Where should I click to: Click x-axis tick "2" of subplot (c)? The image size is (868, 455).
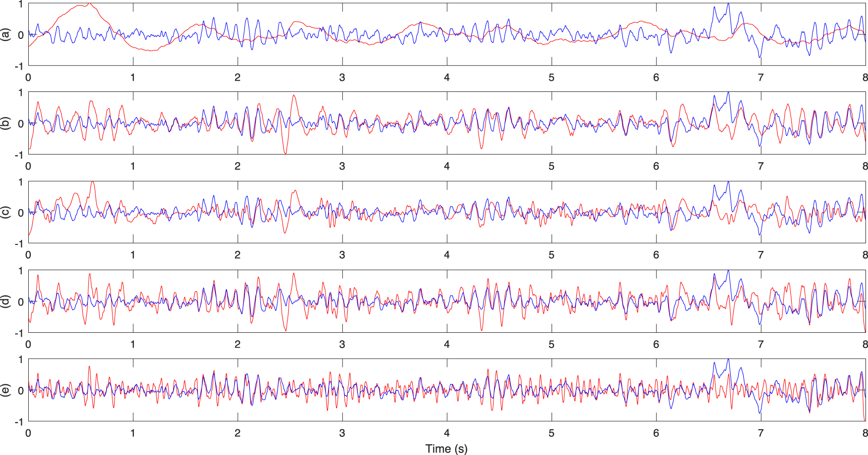[237, 255]
